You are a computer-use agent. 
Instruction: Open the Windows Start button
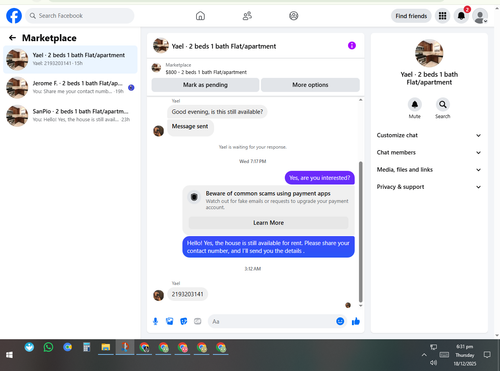pos(9,355)
